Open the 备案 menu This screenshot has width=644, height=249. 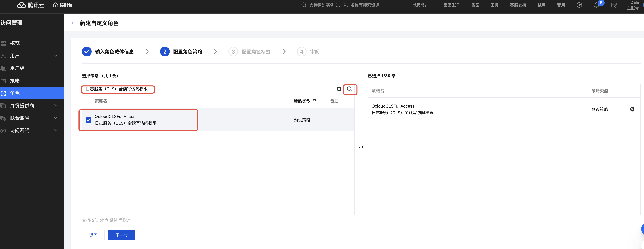pos(475,5)
